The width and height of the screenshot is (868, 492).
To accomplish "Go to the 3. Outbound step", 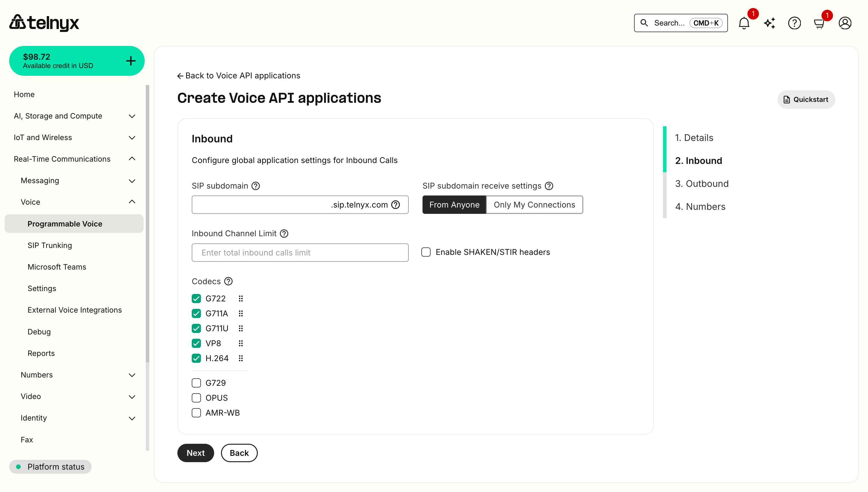I will click(x=702, y=183).
